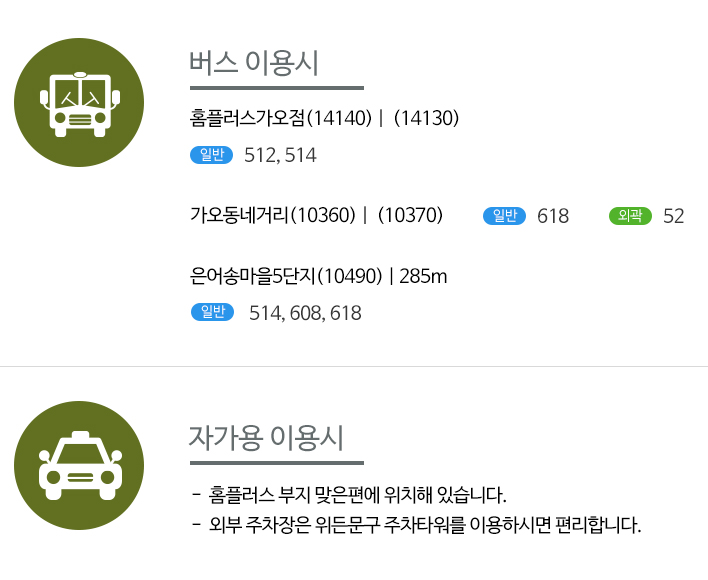Click outer-route bus number 52
Viewport: 708px width, 580px height.
pyautogui.click(x=674, y=216)
